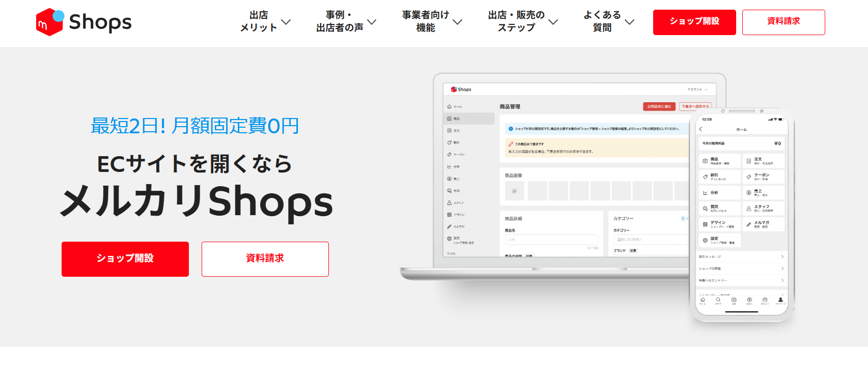Click 下書きへ保存する button in laptop mockup
This screenshot has height=380, width=868.
pyautogui.click(x=695, y=106)
